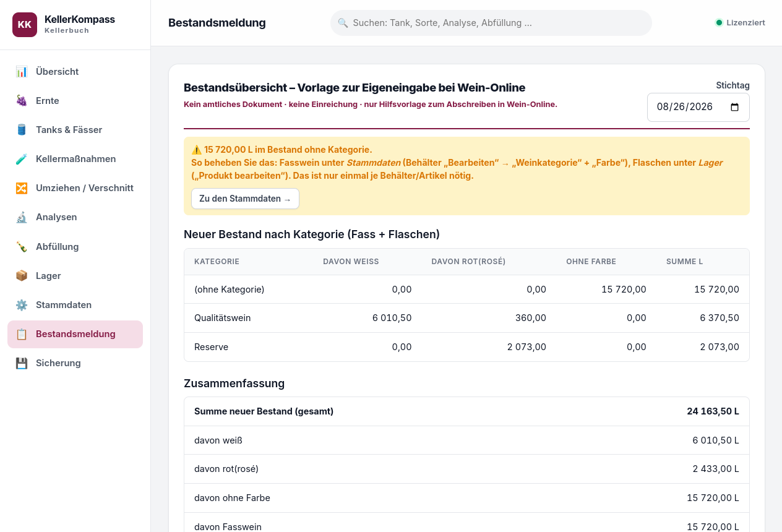The height and width of the screenshot is (532, 782).
Task: Open Sicherung backup page
Action: tap(75, 363)
